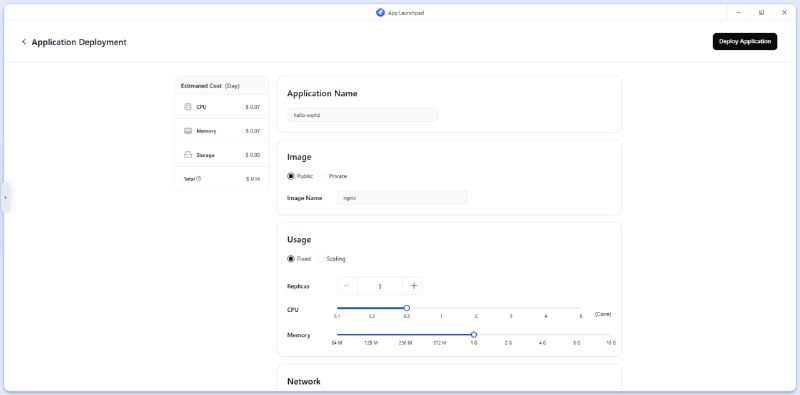Increase replicas with the plus button
The height and width of the screenshot is (395, 800).
tap(413, 286)
